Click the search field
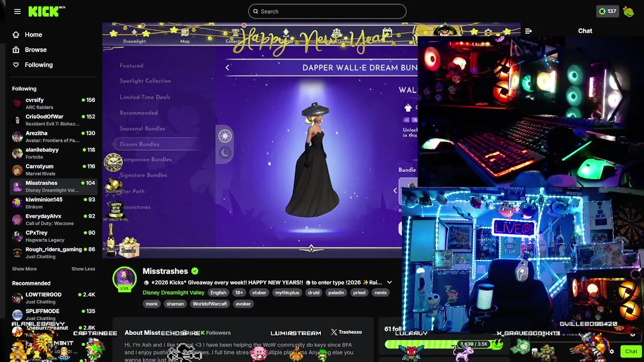The image size is (644, 362). coord(327,11)
